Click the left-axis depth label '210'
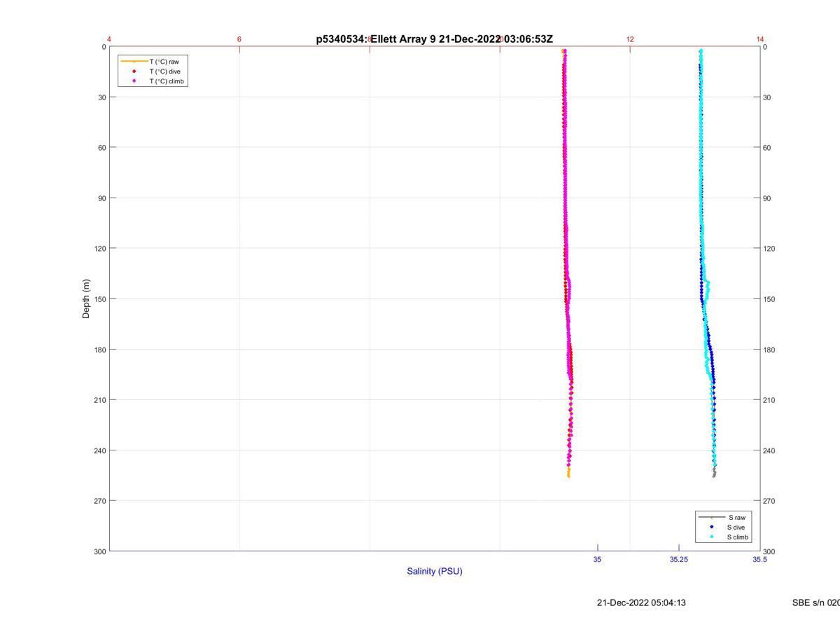840x620 pixels. coord(100,400)
